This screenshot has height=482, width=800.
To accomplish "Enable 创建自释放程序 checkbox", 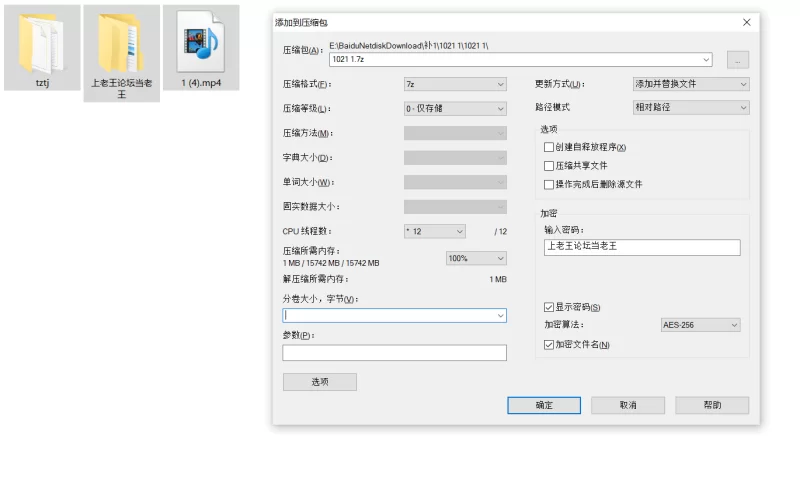I will (548, 148).
